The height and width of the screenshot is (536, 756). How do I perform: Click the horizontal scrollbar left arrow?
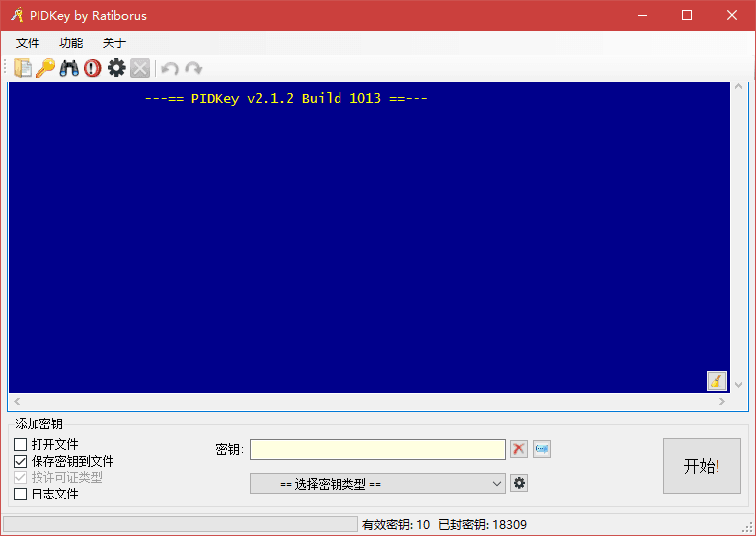coord(17,401)
